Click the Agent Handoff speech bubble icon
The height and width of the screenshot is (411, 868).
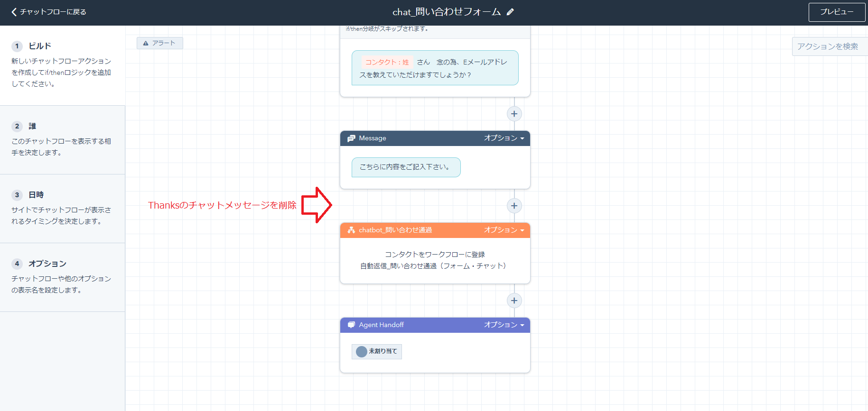point(351,325)
